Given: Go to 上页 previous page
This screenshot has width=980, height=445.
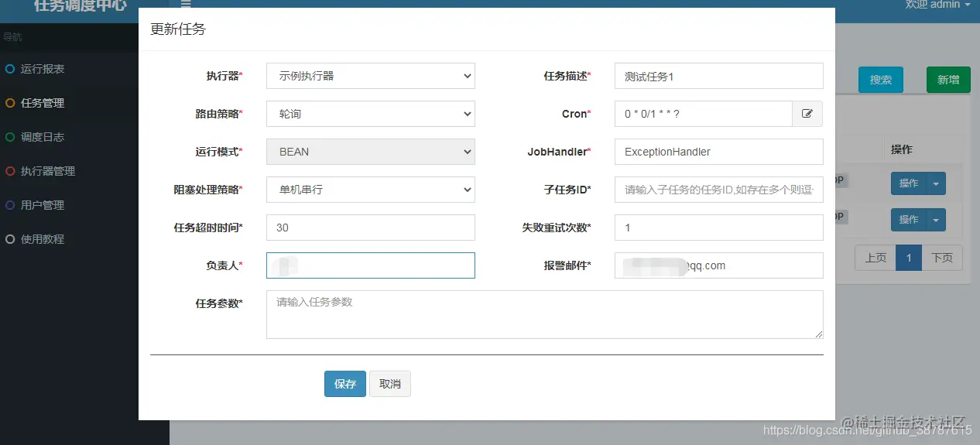Looking at the screenshot, I should [875, 258].
